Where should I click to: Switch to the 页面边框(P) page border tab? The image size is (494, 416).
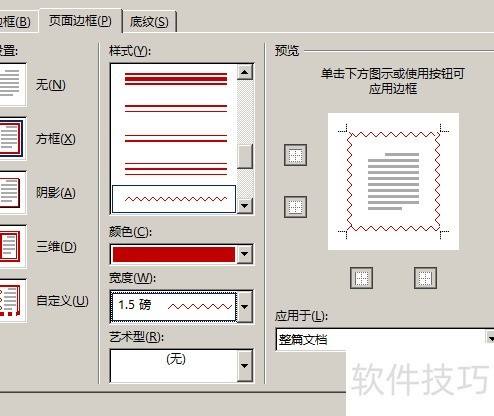pos(80,21)
